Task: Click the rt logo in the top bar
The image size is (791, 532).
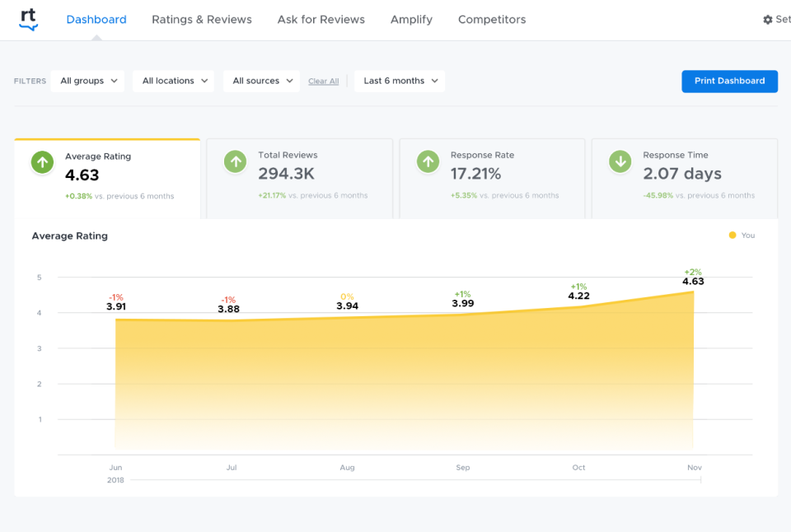Action: (x=30, y=19)
